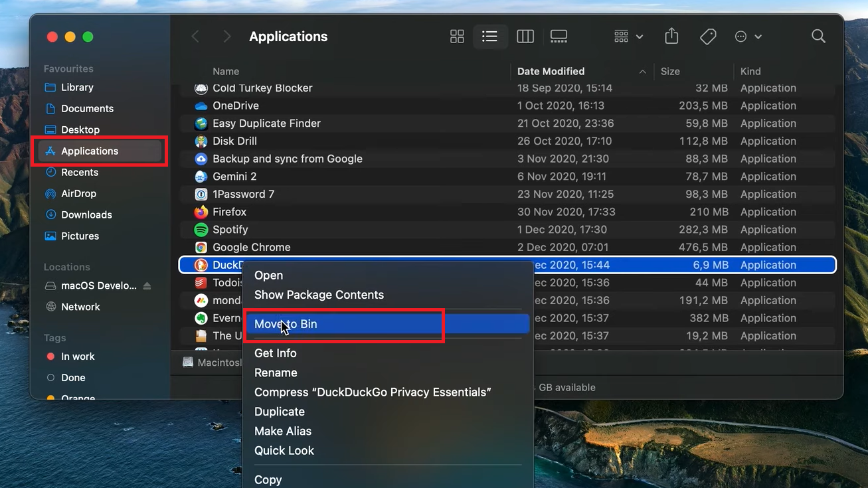
Task: Select the Google Chrome app icon
Action: click(201, 247)
